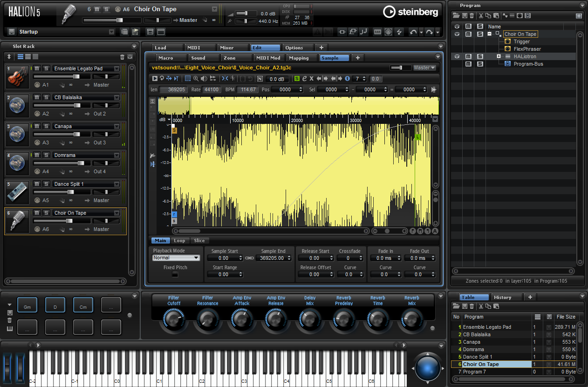Mute the Program-Bus in Program tree
This screenshot has height=387, width=588.
(x=469, y=64)
